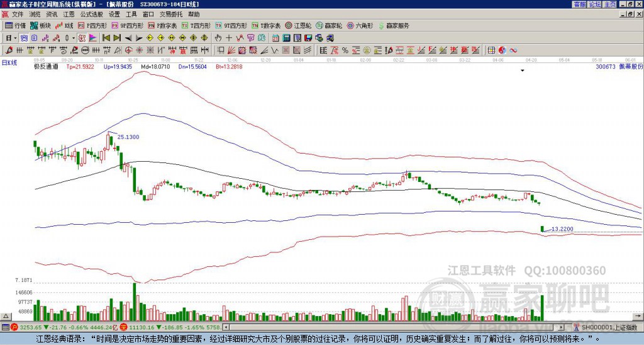The width and height of the screenshot is (644, 345).
Task: Click the small up-triangle button beside volume
Action: pos(6,316)
